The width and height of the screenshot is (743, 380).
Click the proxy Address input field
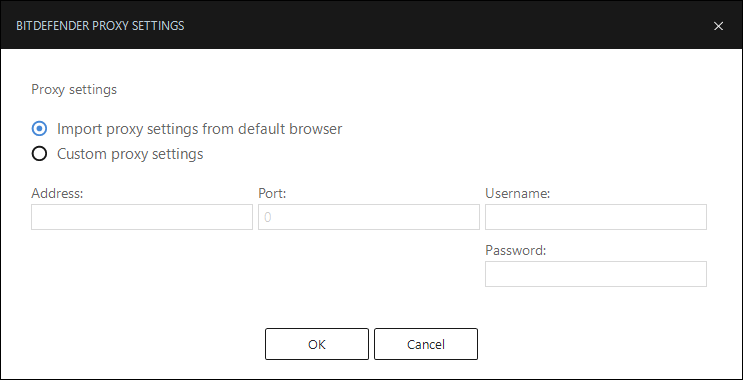click(x=142, y=217)
